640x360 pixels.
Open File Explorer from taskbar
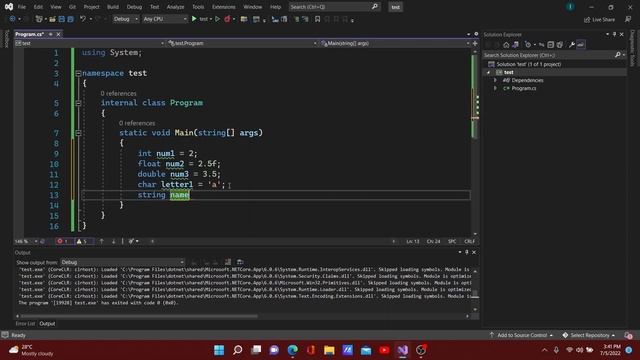(329, 350)
